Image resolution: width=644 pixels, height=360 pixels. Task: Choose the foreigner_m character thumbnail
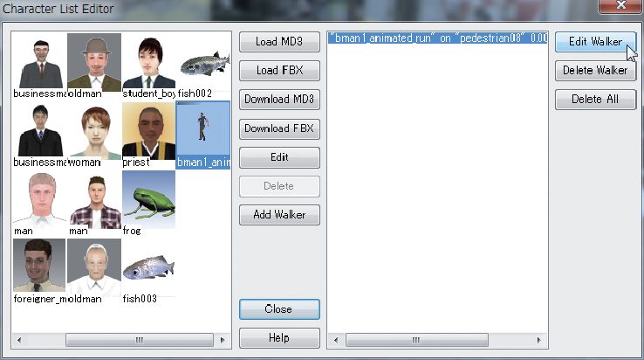[40, 267]
